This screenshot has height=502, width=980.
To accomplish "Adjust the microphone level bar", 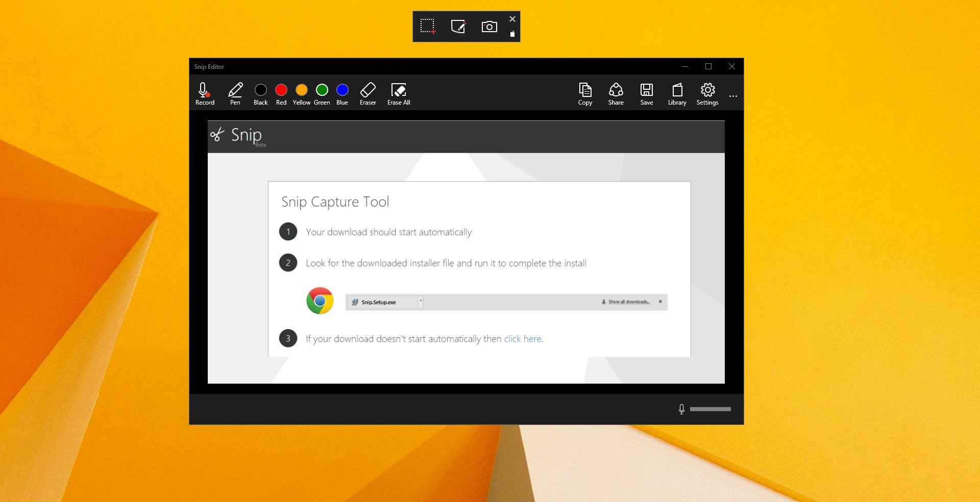I will (x=710, y=409).
